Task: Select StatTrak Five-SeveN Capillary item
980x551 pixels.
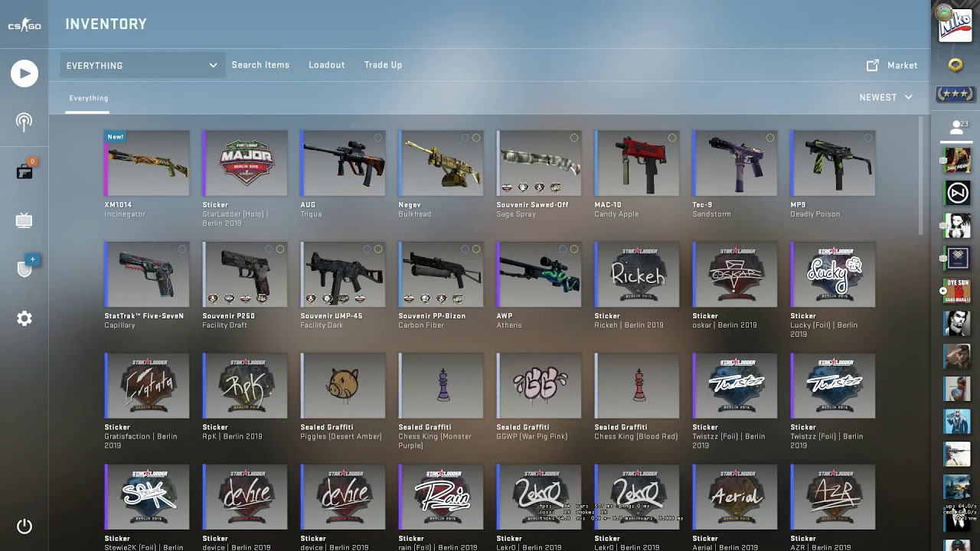Action: (147, 274)
